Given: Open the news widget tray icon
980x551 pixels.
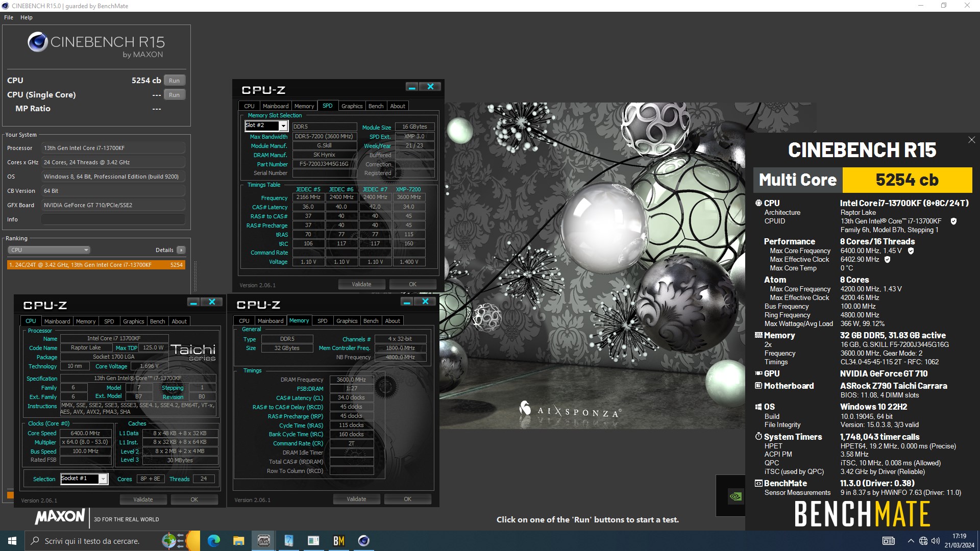Looking at the screenshot, I should click(x=889, y=541).
